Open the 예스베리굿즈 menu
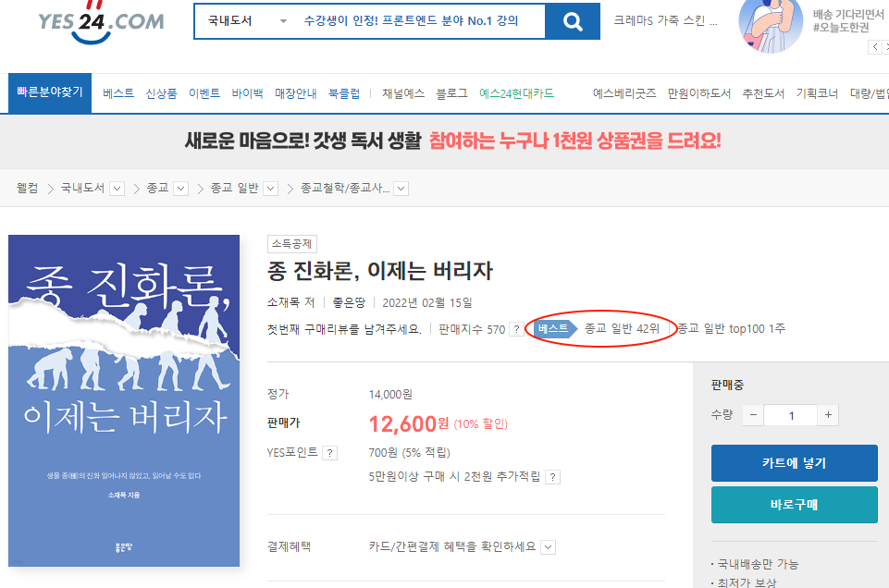Screen dimensions: 889x588 (624, 93)
